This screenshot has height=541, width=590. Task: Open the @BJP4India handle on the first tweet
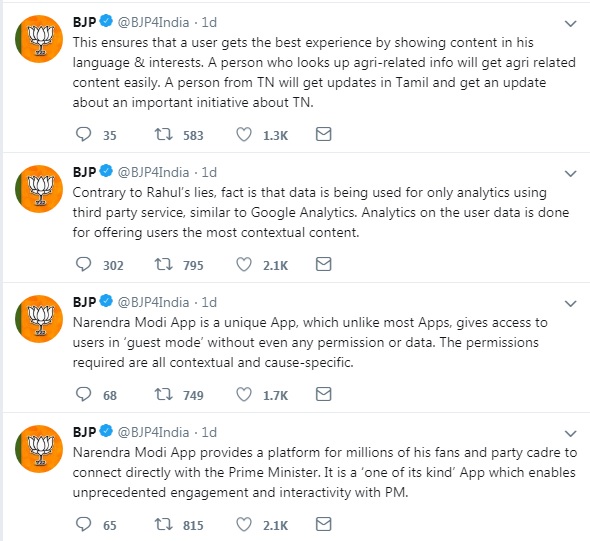[154, 23]
